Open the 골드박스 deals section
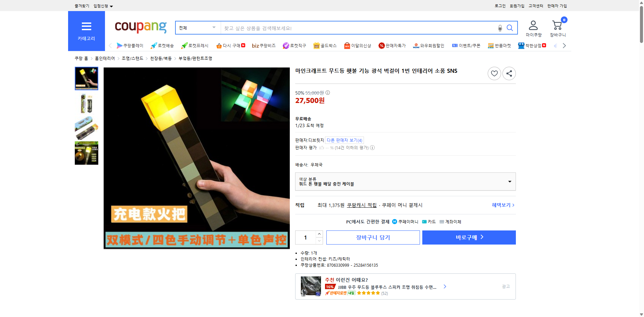The image size is (644, 317). click(325, 46)
